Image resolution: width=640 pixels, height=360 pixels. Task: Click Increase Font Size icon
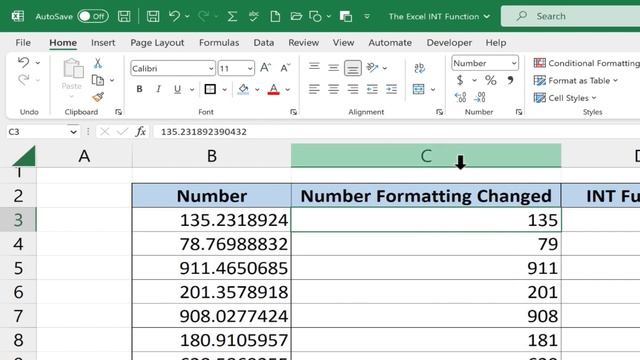265,68
